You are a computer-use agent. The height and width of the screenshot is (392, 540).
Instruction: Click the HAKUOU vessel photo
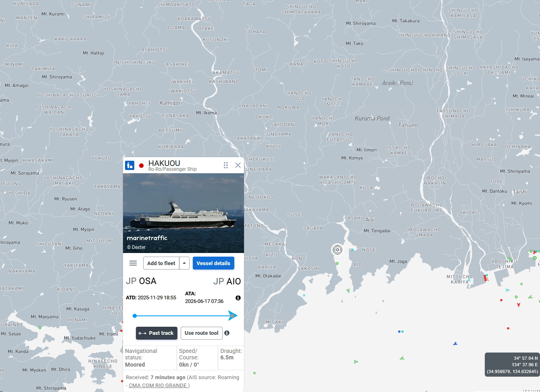pyautogui.click(x=183, y=213)
